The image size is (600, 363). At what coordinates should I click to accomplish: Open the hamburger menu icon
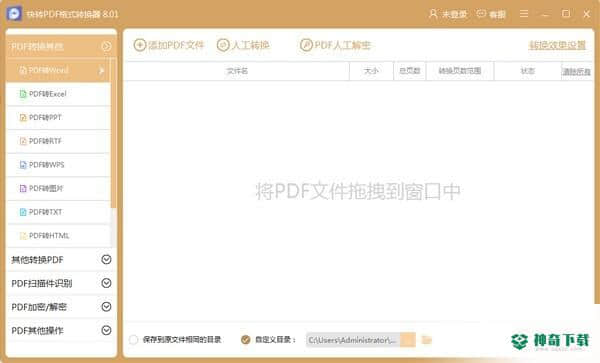tap(524, 14)
